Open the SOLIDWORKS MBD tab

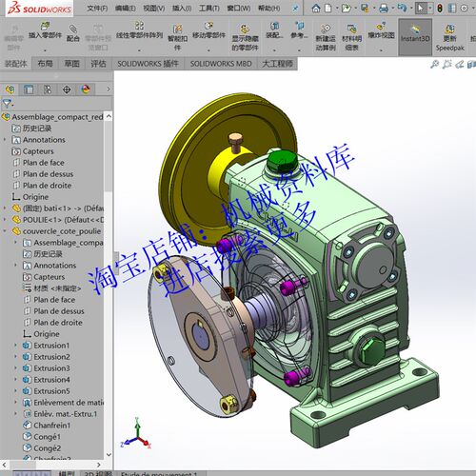[221, 64]
